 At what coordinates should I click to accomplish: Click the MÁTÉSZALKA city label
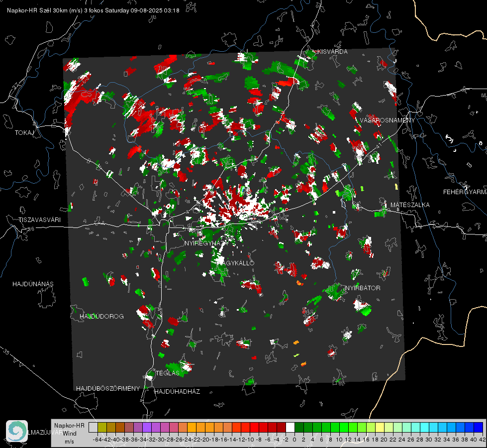[410, 205]
